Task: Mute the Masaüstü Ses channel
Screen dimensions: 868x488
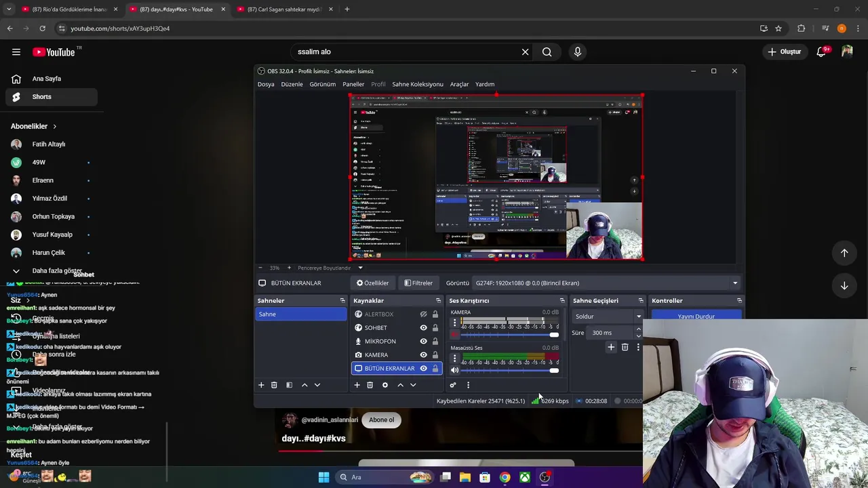Action: coord(454,370)
